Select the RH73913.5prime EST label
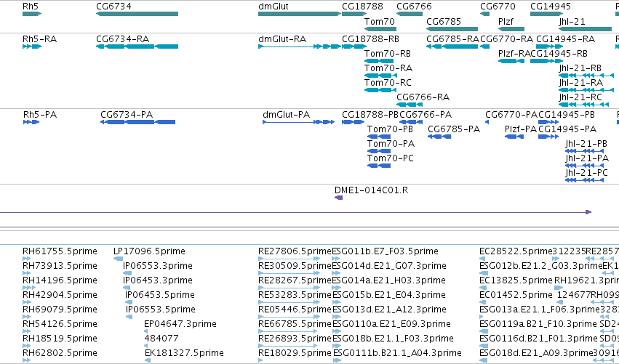 [x=60, y=266]
